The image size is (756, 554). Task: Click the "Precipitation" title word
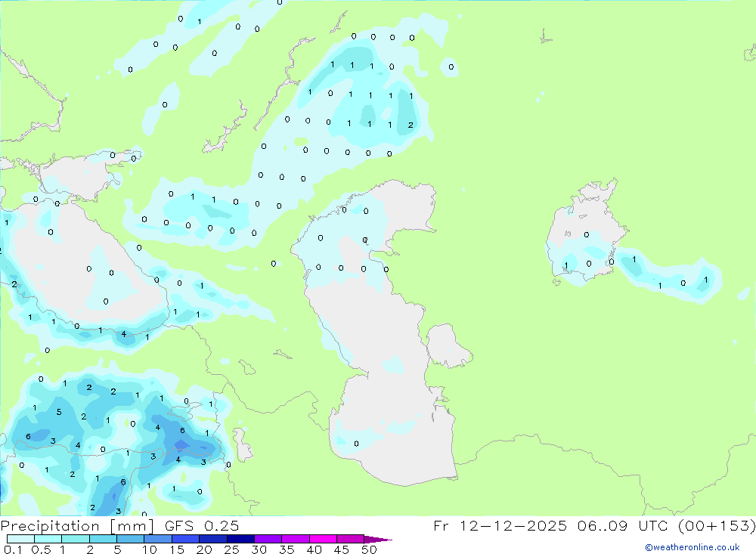pos(50,525)
